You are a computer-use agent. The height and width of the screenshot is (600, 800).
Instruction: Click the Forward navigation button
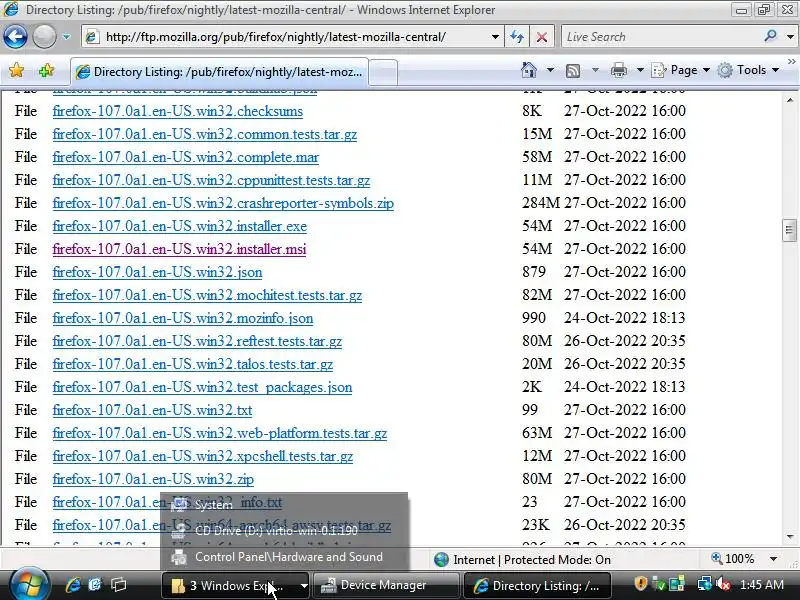[44, 37]
